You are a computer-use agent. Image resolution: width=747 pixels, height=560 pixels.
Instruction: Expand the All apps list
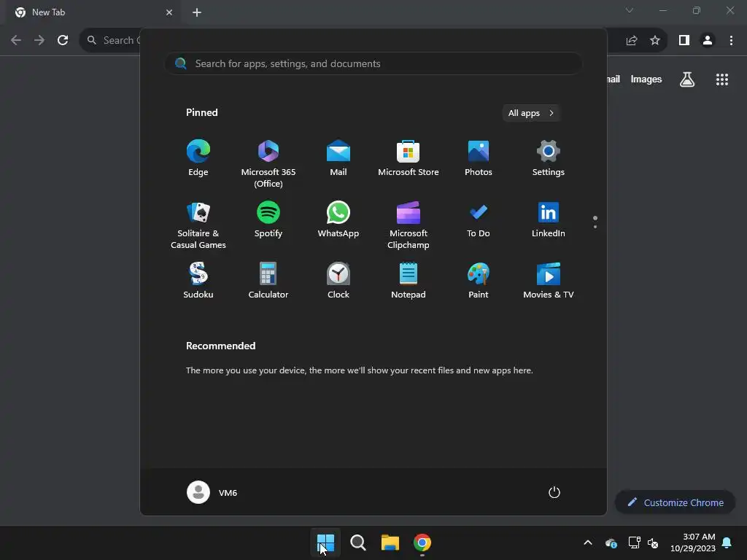pyautogui.click(x=531, y=113)
